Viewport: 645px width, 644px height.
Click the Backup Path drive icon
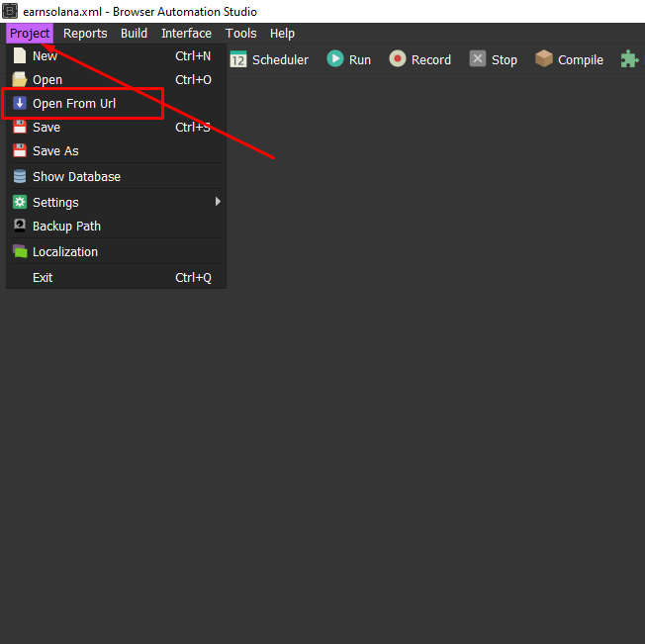click(x=20, y=226)
